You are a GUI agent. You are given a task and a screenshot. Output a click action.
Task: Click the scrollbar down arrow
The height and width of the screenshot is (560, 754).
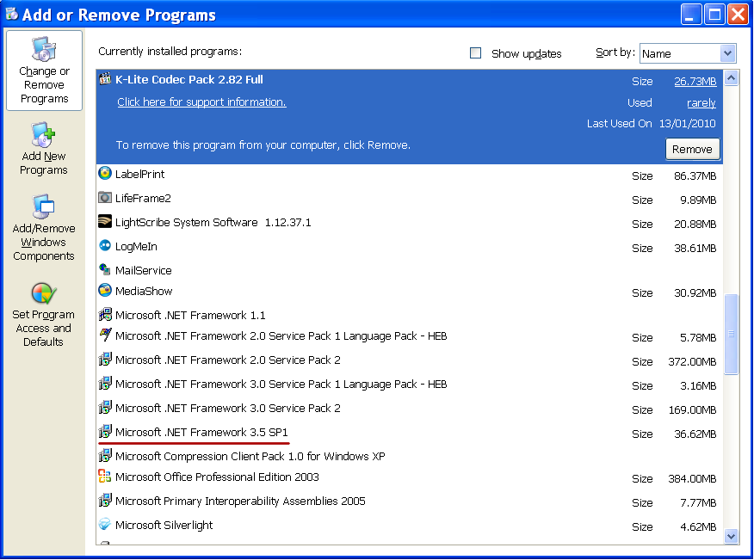(x=732, y=536)
